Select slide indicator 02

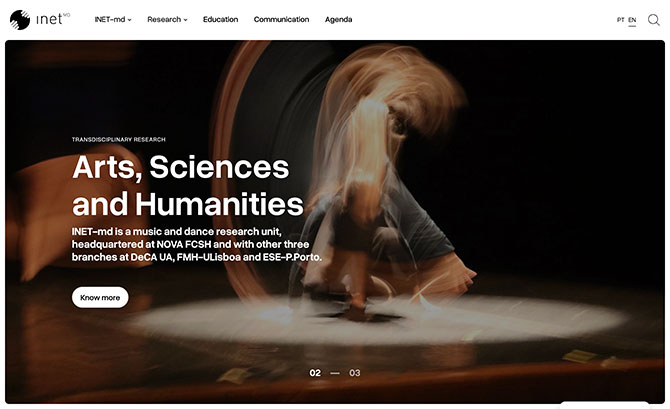pyautogui.click(x=315, y=373)
